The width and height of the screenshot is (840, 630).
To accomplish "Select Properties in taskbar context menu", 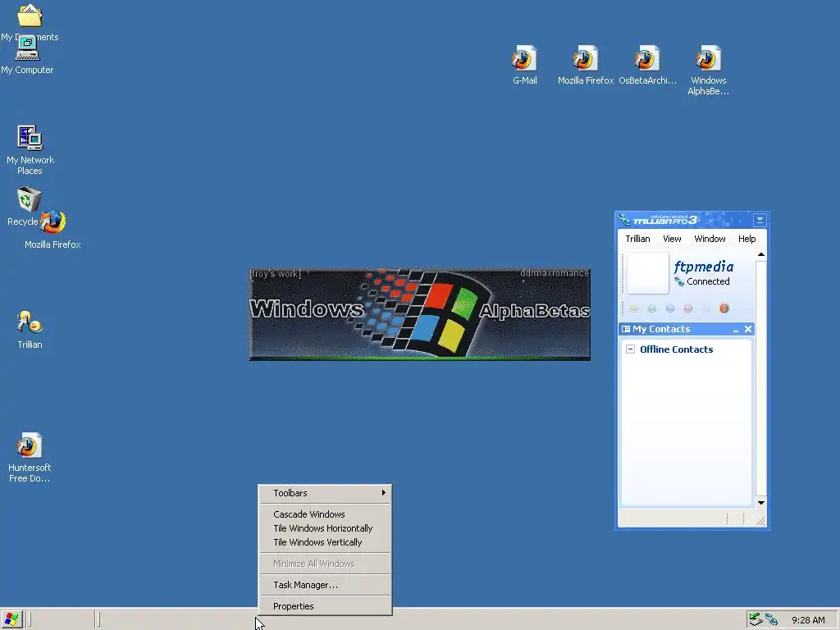I will click(325, 606).
